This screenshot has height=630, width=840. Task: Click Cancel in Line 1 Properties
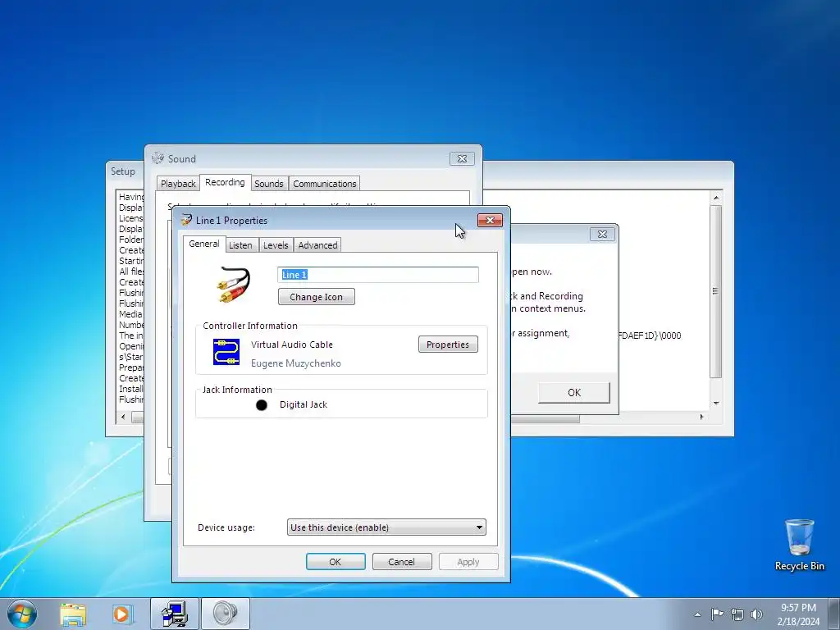(x=402, y=561)
